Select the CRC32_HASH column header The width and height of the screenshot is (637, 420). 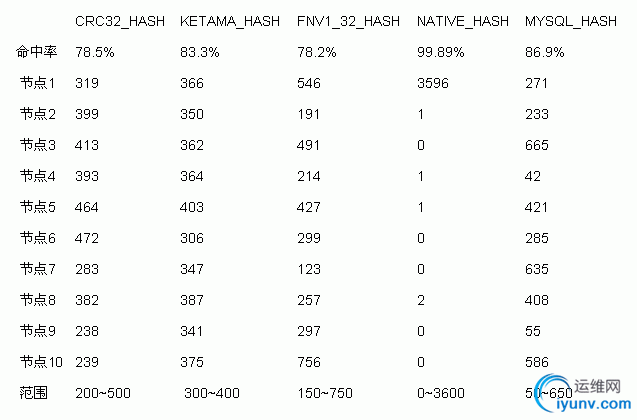click(120, 21)
